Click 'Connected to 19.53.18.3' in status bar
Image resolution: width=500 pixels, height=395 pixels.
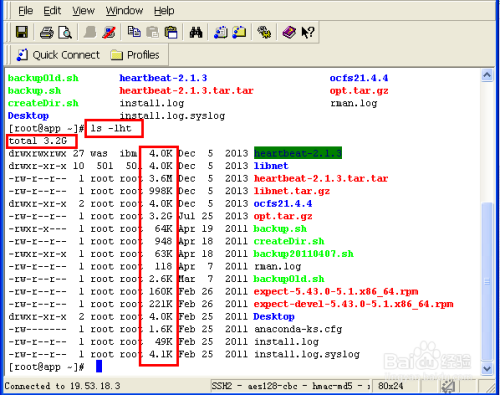click(62, 386)
